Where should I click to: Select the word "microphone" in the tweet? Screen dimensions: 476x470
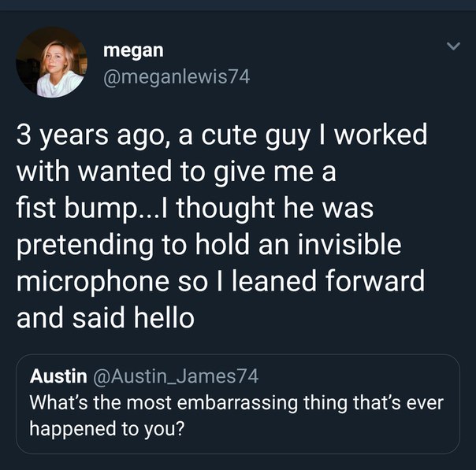(x=93, y=282)
